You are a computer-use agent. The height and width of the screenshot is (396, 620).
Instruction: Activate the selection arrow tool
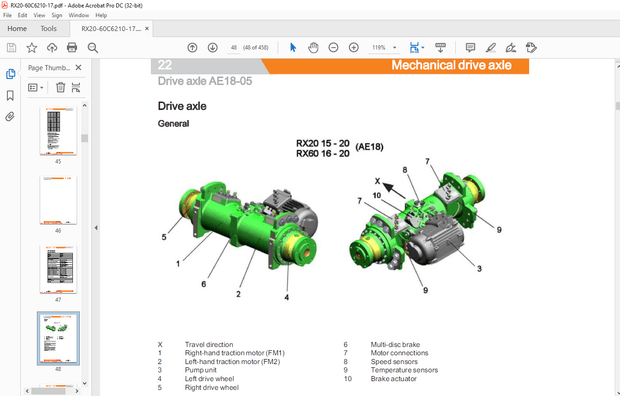coord(293,48)
